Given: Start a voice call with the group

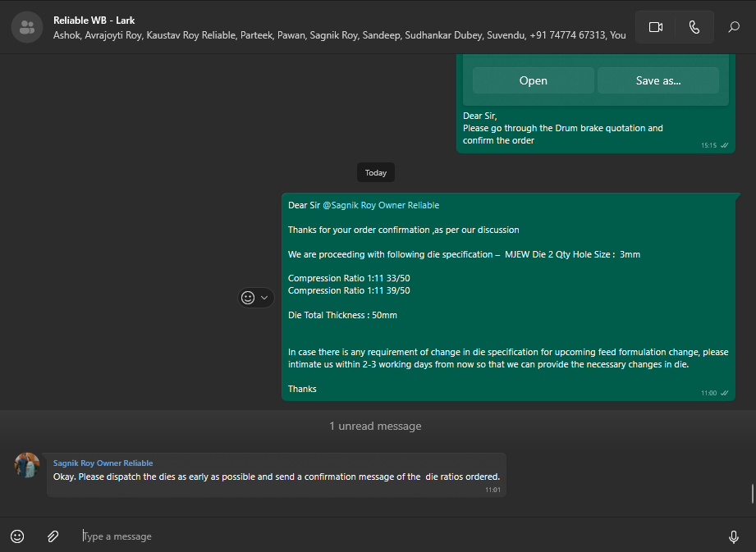Looking at the screenshot, I should coord(694,27).
